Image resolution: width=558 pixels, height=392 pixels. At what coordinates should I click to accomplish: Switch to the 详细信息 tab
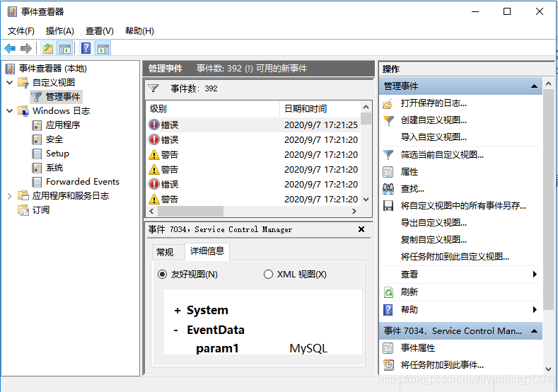207,251
